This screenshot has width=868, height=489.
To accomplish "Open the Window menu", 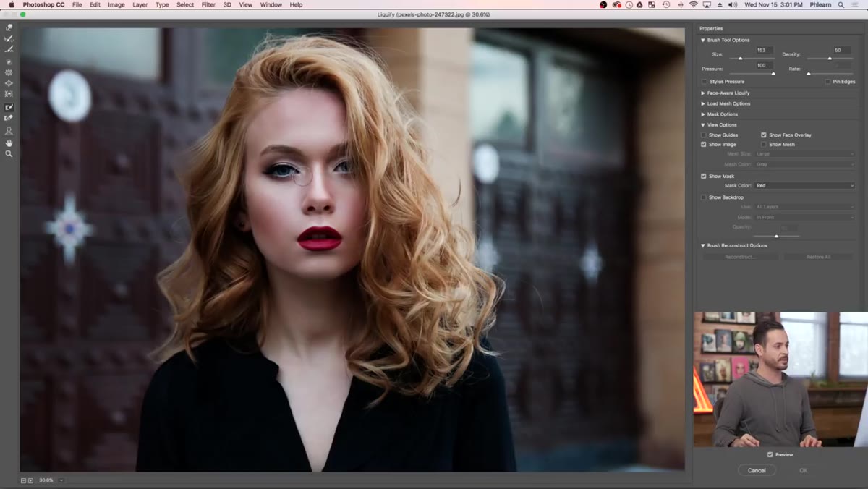I will (x=271, y=4).
